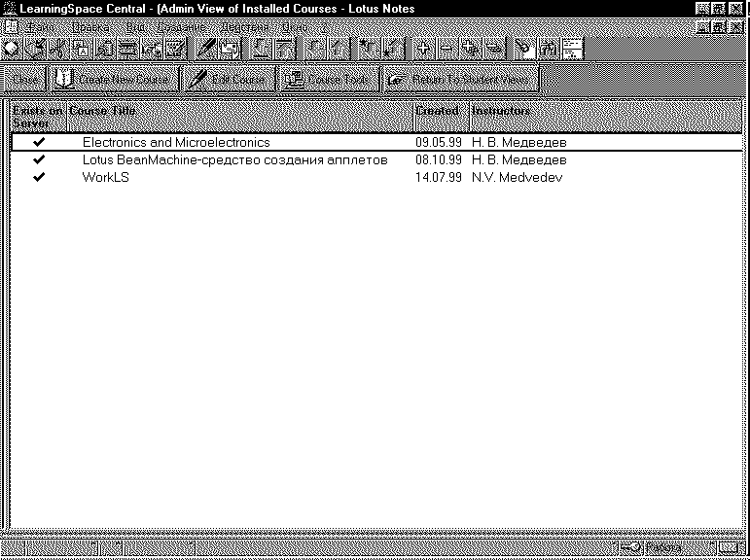Viewport: 750px width, 560px height.
Task: Click the double-minus Collapse All toolbar icon
Action: (493, 49)
